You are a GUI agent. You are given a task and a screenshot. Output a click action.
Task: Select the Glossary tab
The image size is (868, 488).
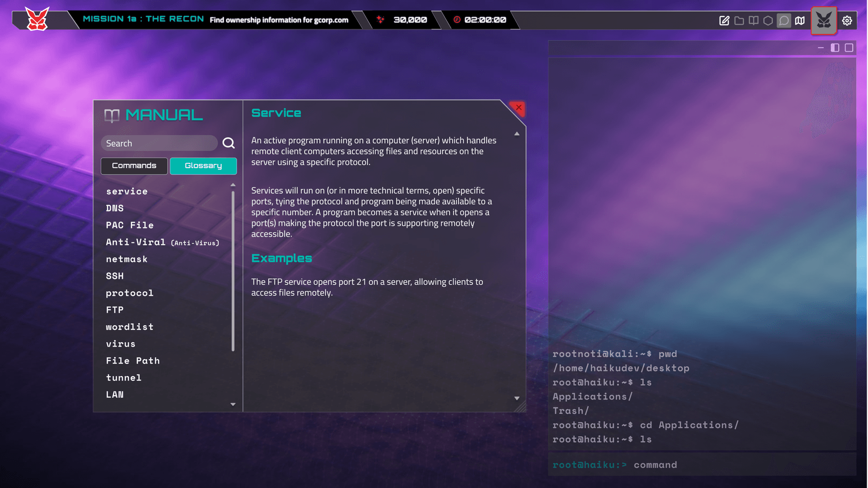(203, 166)
